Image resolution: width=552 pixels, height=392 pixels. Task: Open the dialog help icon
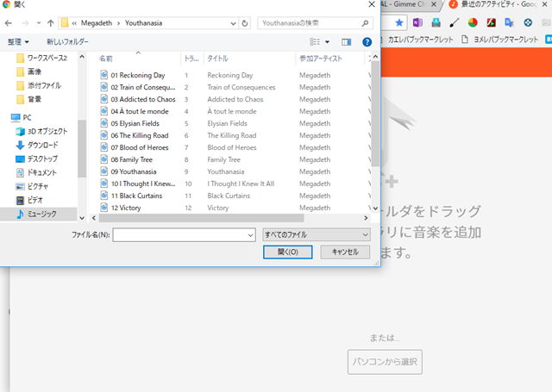pos(367,42)
